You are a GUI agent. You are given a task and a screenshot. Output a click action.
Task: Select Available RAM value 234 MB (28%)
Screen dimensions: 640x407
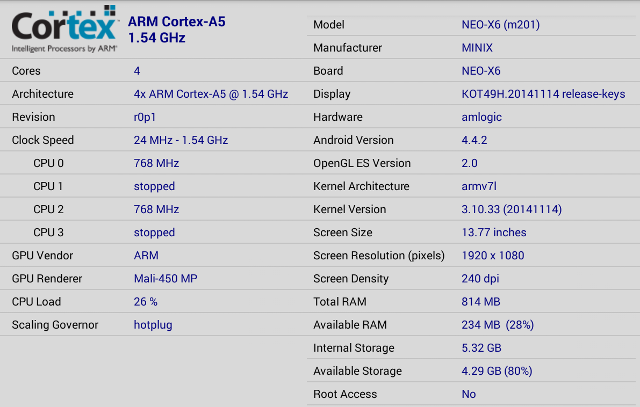pos(498,325)
